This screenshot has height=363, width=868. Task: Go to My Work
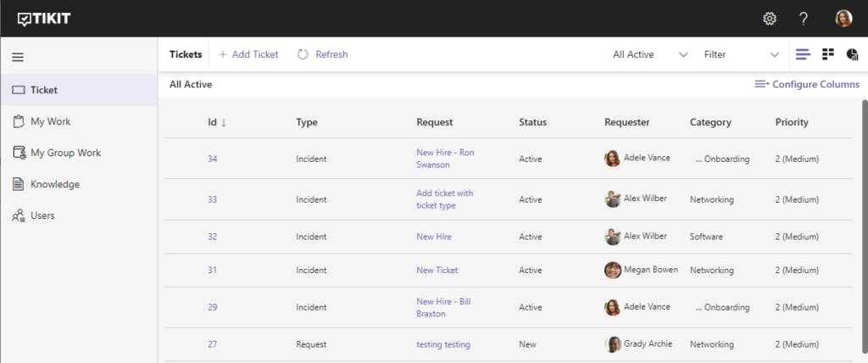(50, 121)
